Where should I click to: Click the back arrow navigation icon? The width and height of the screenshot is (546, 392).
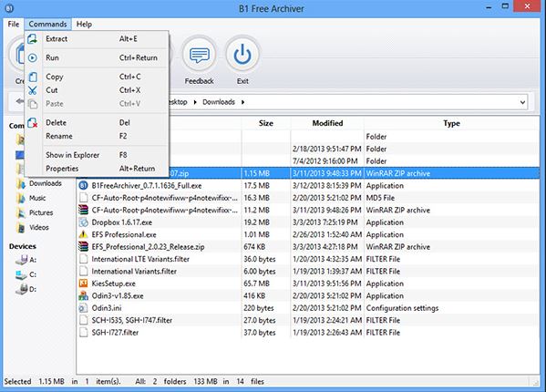point(19,101)
